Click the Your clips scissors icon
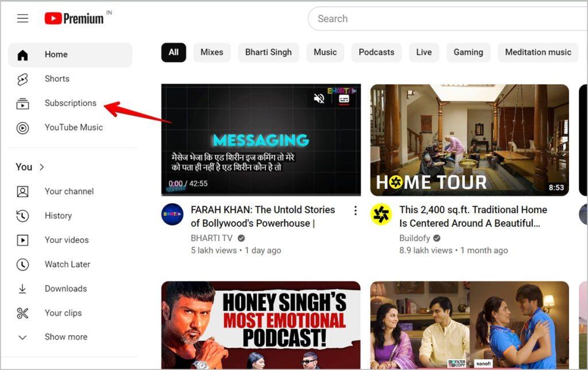 (22, 313)
